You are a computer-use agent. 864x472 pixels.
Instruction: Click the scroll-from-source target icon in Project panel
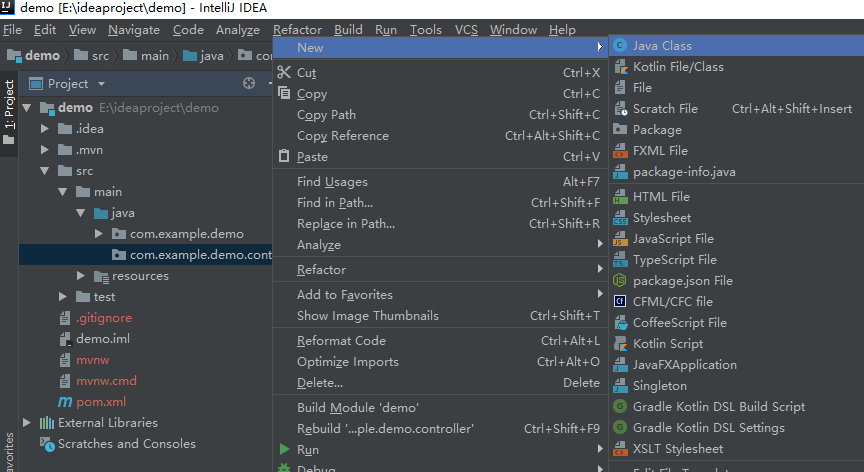coord(249,83)
